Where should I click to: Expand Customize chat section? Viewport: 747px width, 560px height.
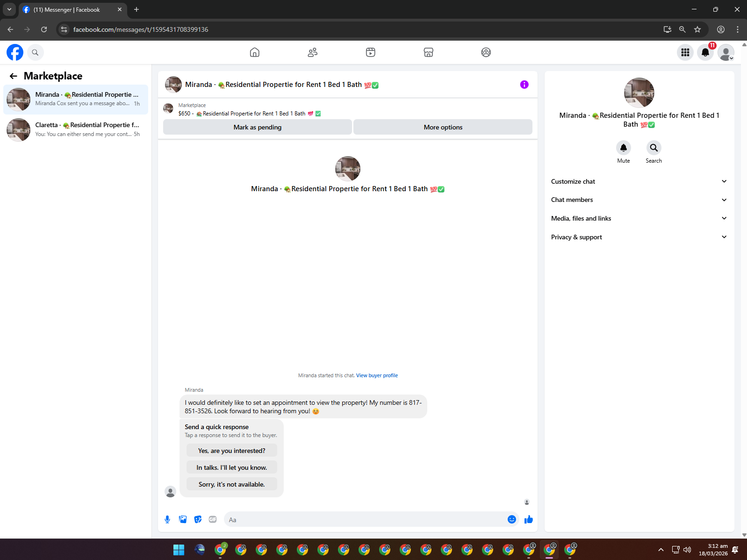[x=639, y=181]
